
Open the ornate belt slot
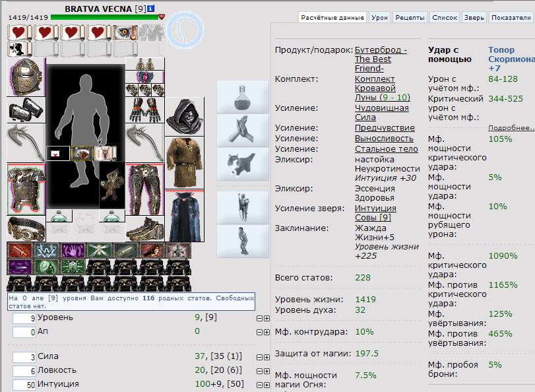[26, 229]
